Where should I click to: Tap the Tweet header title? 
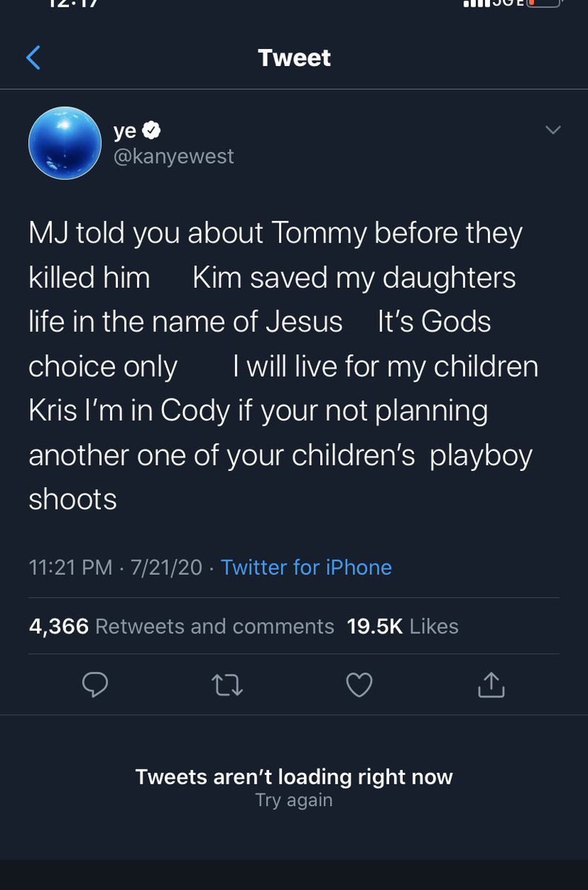pos(294,58)
